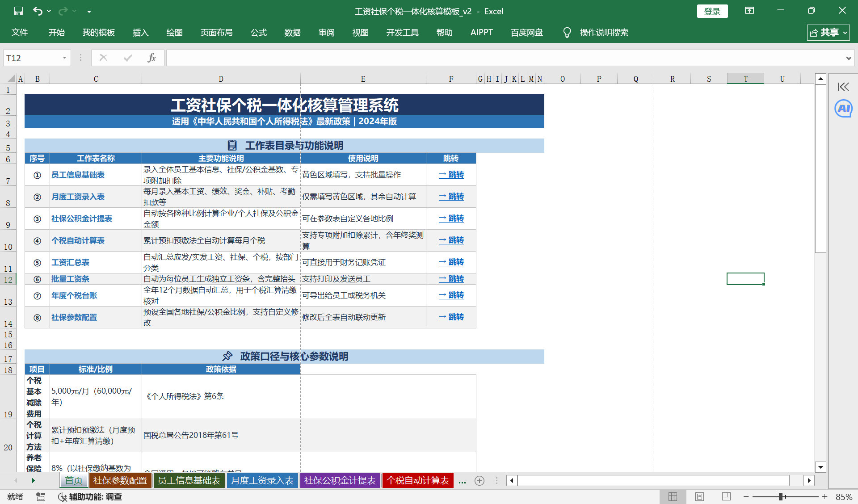858x504 pixels.
Task: Click the 登录 login button
Action: 712,11
